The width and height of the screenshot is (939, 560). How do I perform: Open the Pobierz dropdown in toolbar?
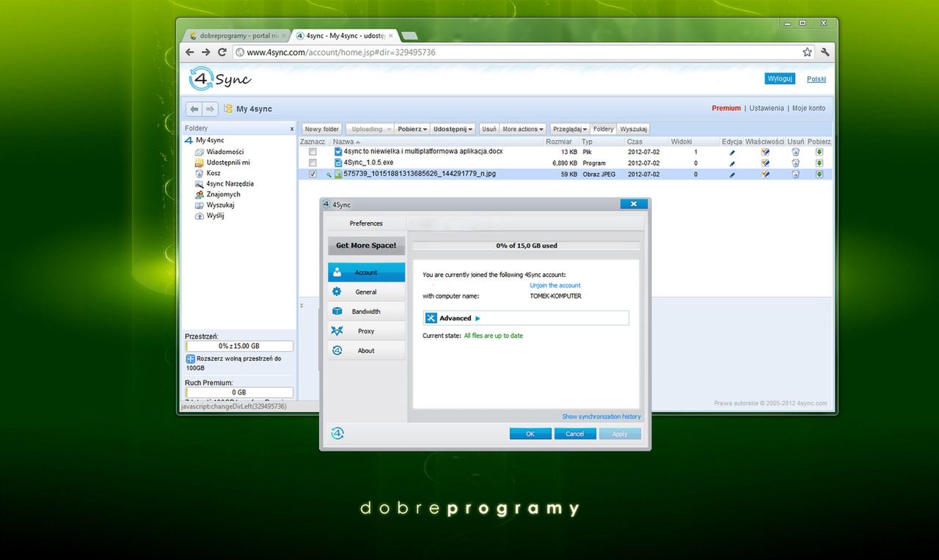(412, 129)
